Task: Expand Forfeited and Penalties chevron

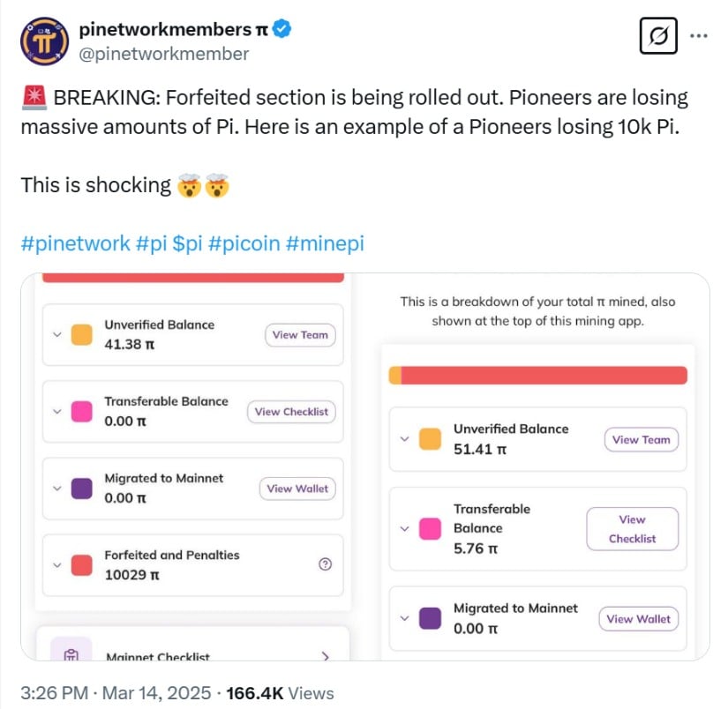Action: point(57,565)
